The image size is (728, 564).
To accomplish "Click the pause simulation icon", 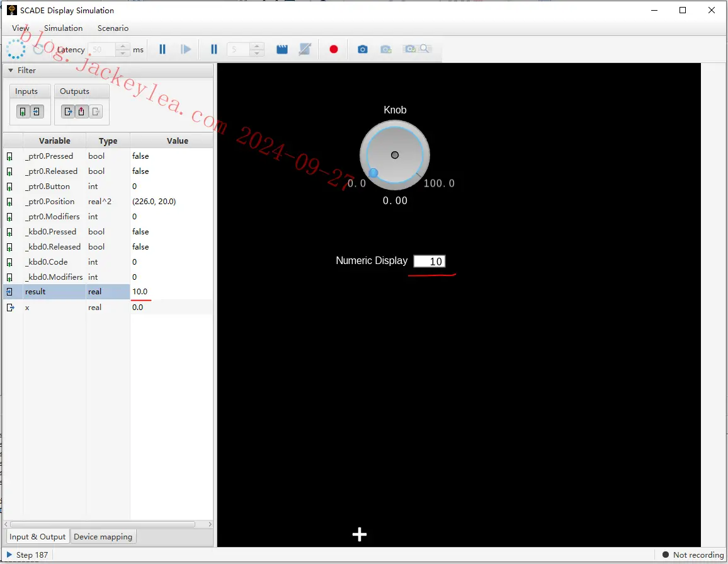I will point(162,49).
